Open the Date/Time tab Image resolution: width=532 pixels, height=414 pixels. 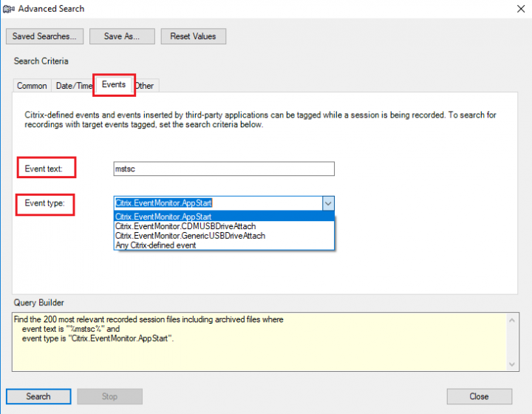coord(72,86)
